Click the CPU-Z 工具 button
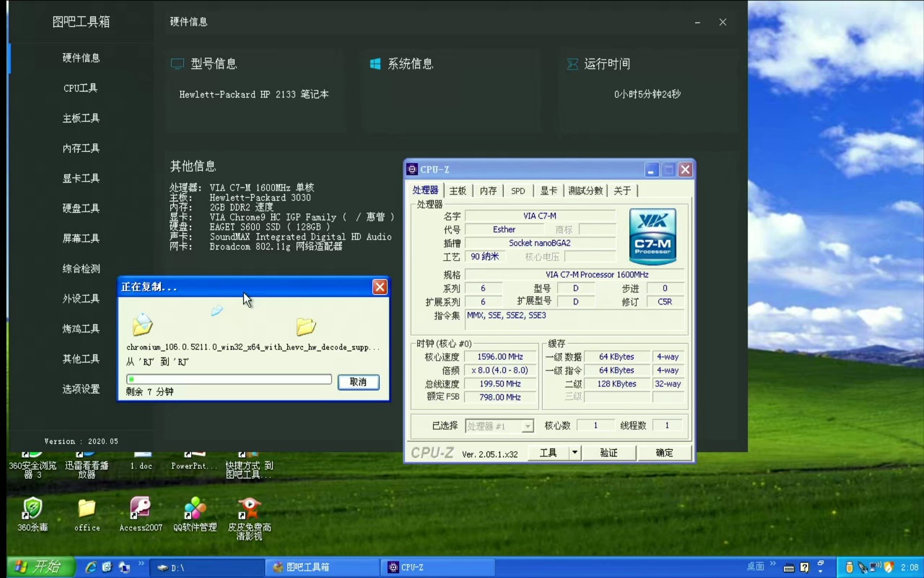 (x=548, y=453)
